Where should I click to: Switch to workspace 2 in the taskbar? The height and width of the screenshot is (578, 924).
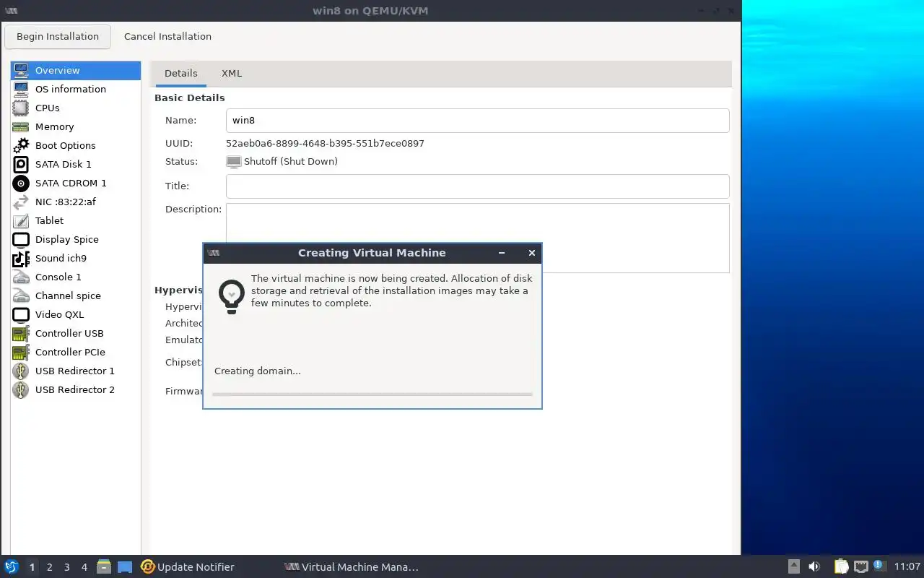[x=49, y=567]
